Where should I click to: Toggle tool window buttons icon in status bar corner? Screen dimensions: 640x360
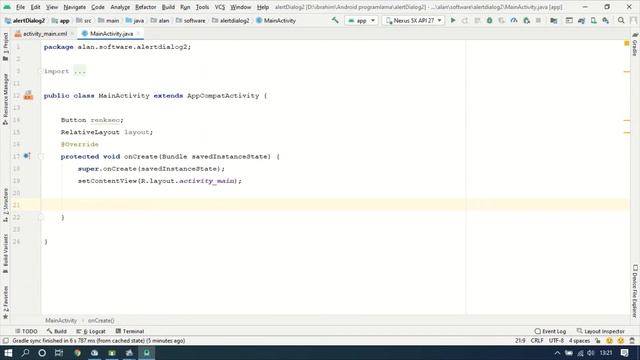5,341
